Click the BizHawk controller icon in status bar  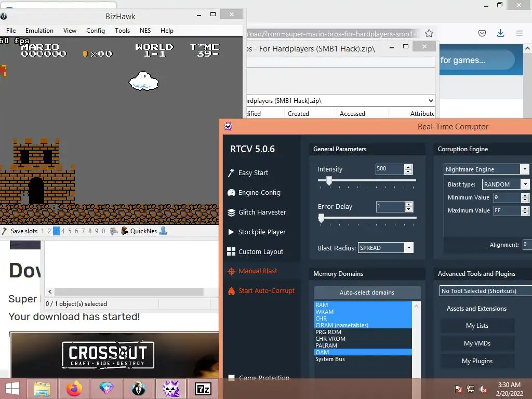click(x=114, y=231)
